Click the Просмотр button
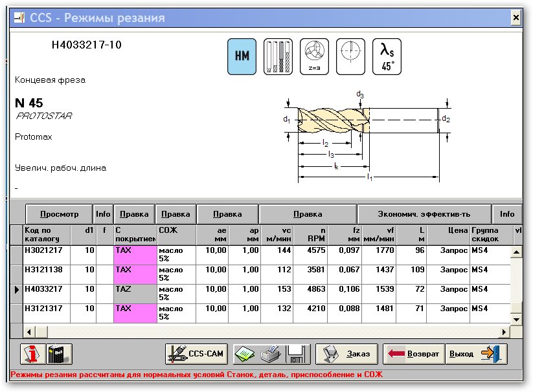This screenshot has height=392, width=533. tap(59, 214)
